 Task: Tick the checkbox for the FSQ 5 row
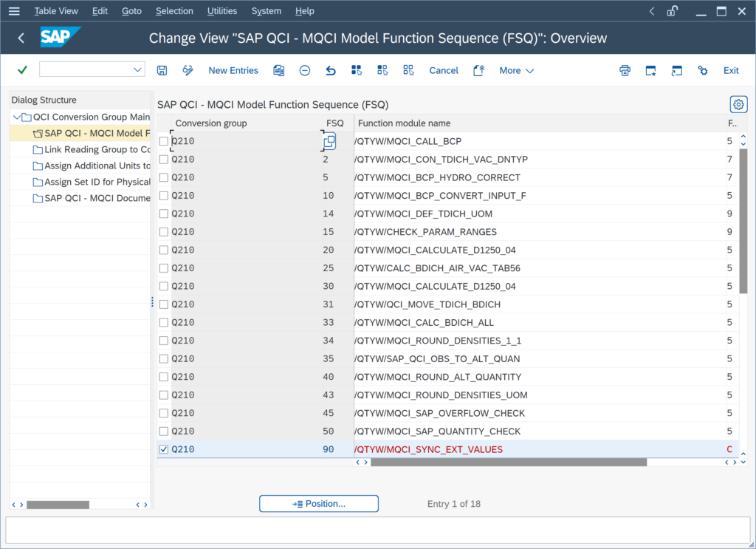coord(164,177)
